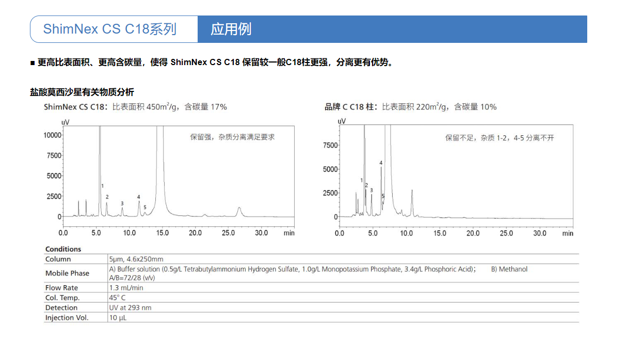644x343 pixels.
Task: Select the Flow Rate value 1.3 mL/min
Action: [x=126, y=288]
